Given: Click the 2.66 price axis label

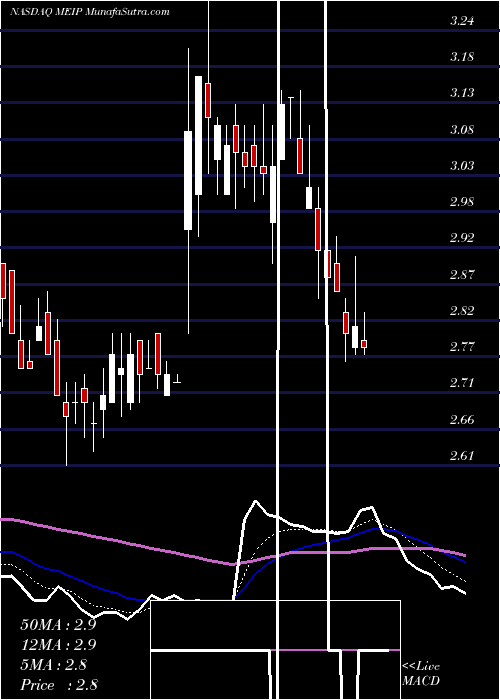Looking at the screenshot, I should point(462,420).
